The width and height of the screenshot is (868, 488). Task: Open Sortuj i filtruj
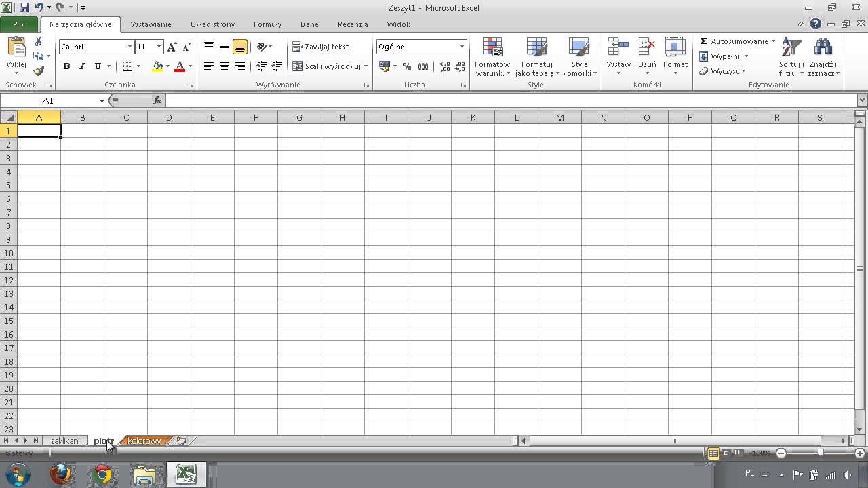click(x=791, y=57)
